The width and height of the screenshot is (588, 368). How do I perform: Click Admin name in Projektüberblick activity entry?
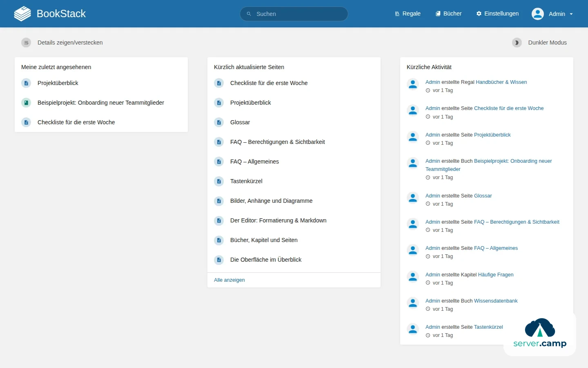click(433, 135)
